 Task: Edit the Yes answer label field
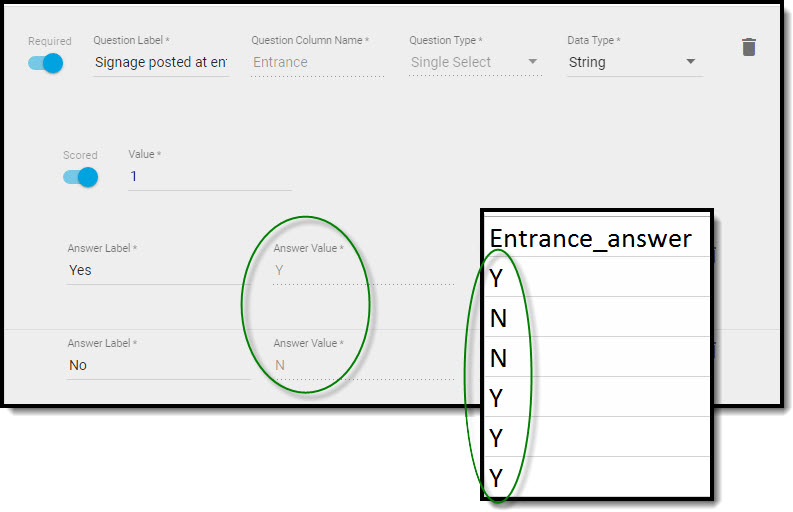(159, 270)
